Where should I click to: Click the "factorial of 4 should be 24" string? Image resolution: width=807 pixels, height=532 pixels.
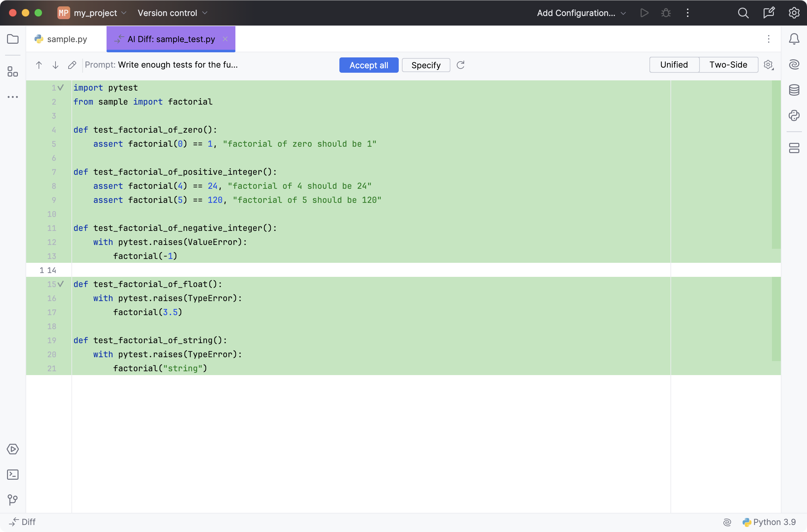300,186
